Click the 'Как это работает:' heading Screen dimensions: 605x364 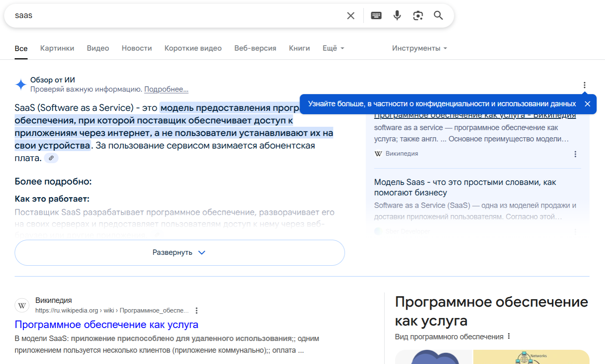(x=52, y=199)
